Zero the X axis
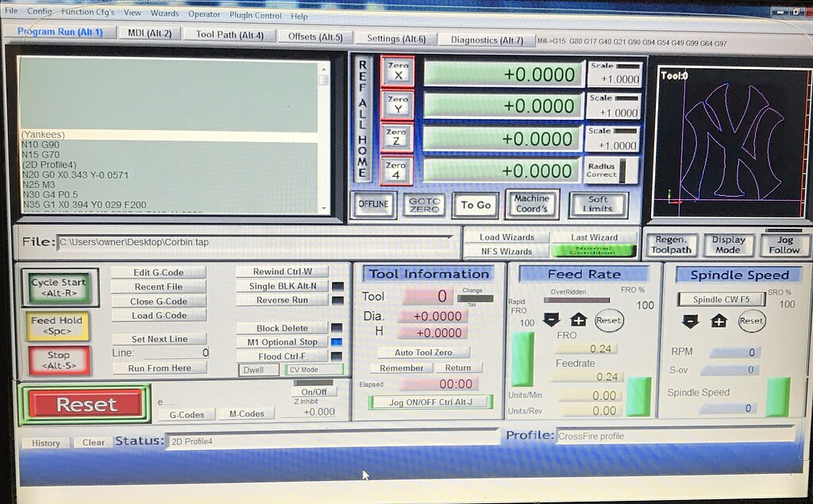 click(396, 73)
